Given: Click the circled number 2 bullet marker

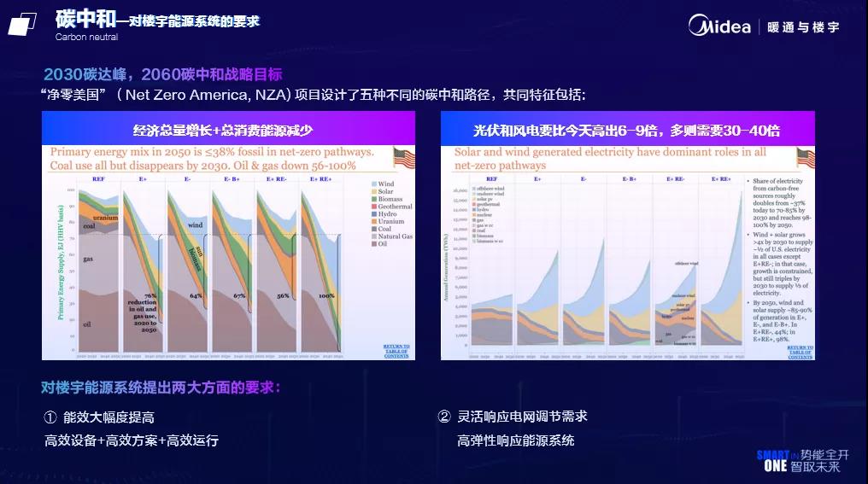Looking at the screenshot, I should click(443, 417).
